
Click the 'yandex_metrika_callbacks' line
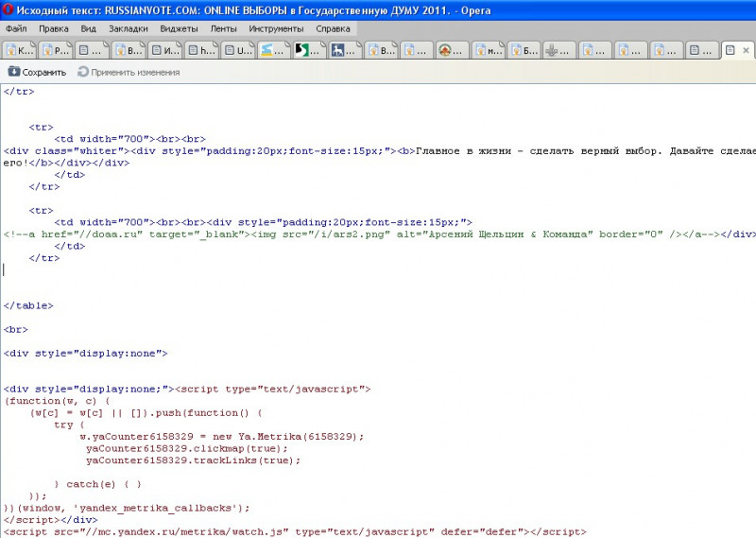[127, 508]
